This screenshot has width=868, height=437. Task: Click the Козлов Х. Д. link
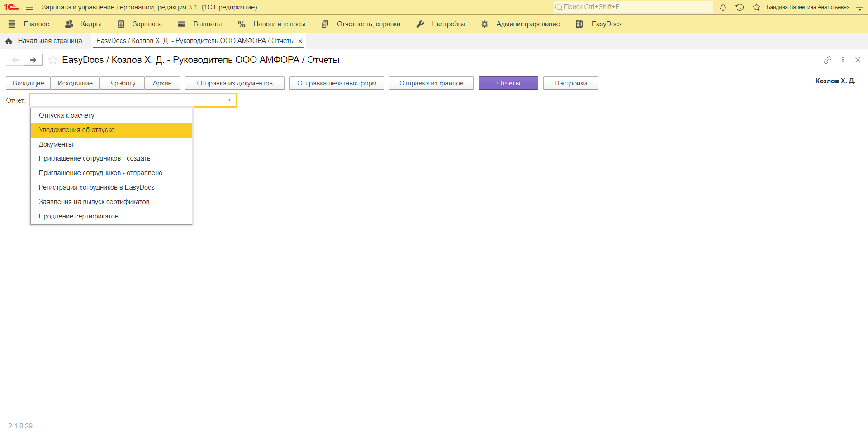coord(835,81)
